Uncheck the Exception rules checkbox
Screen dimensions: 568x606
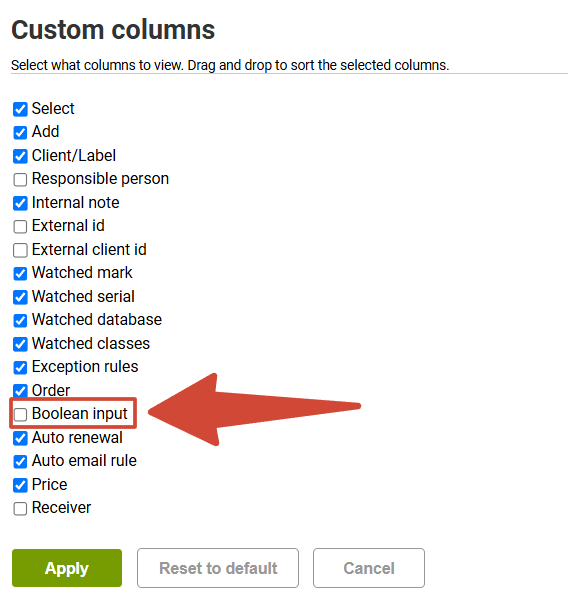[x=20, y=368]
